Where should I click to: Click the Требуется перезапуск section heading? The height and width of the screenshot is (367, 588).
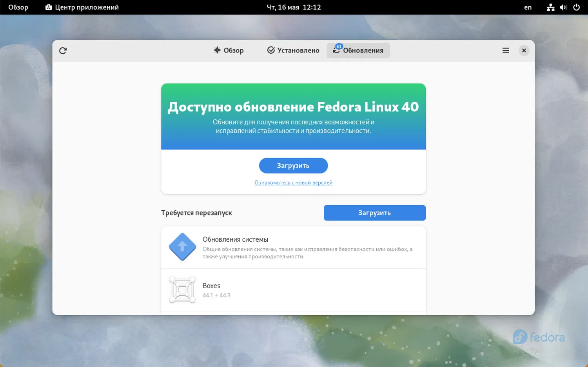pyautogui.click(x=196, y=213)
